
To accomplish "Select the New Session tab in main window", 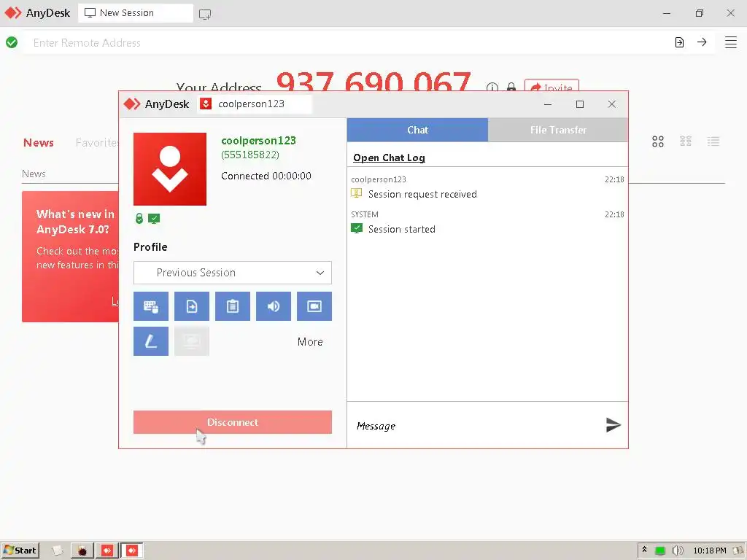I will (x=136, y=13).
